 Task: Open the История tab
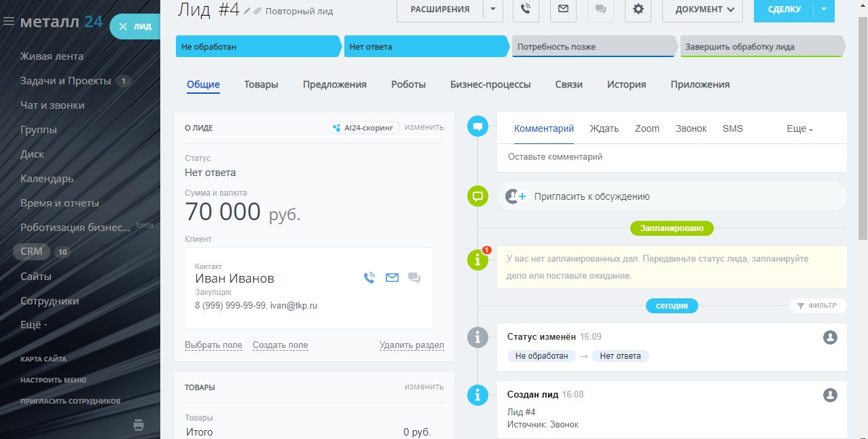(626, 84)
